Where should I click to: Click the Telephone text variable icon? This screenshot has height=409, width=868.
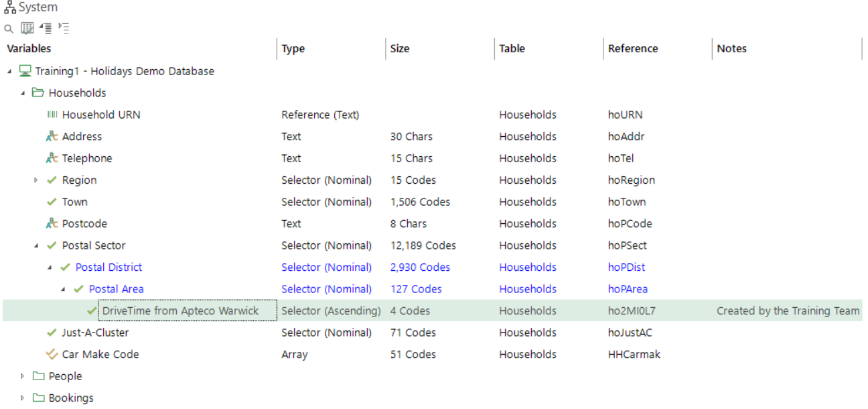tap(52, 158)
